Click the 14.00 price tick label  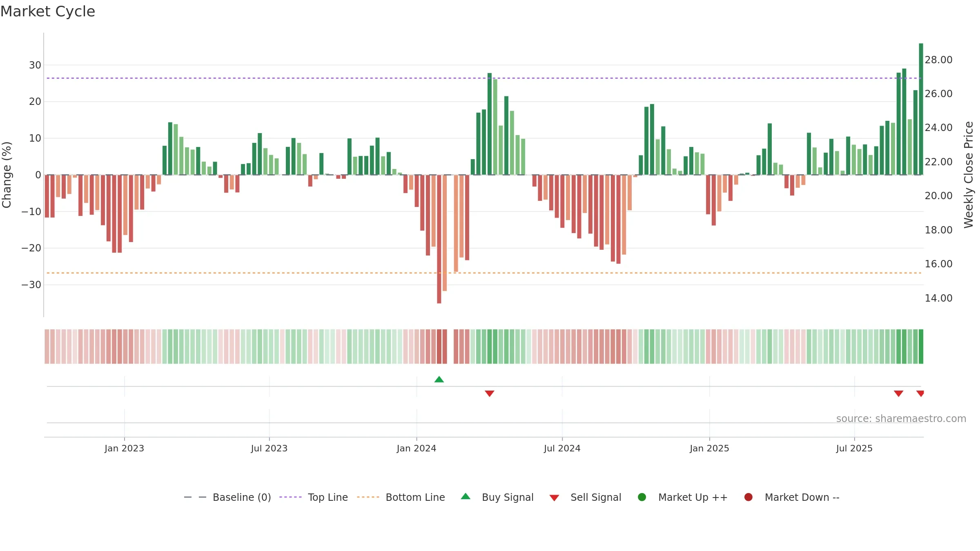(x=938, y=298)
